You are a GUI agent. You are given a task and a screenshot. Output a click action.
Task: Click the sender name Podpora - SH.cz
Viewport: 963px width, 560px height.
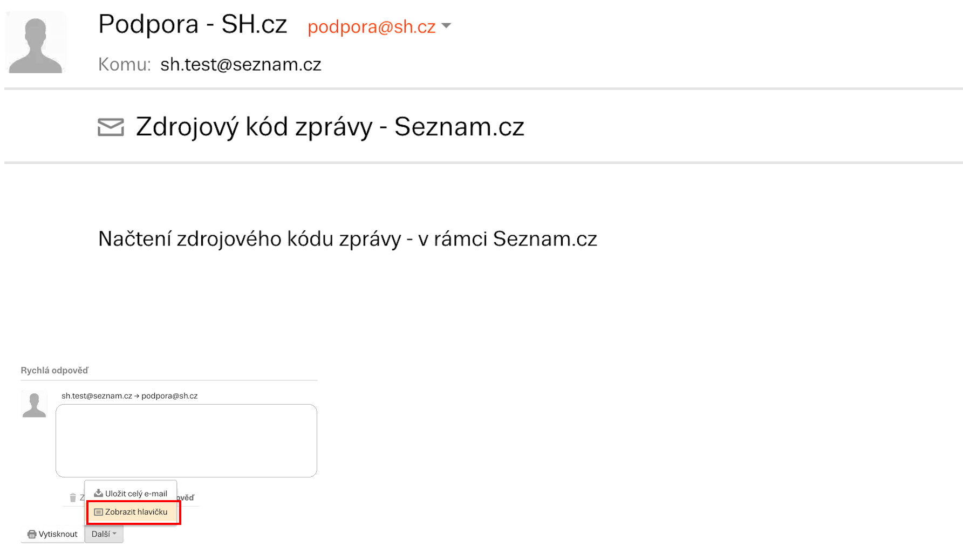[193, 25]
